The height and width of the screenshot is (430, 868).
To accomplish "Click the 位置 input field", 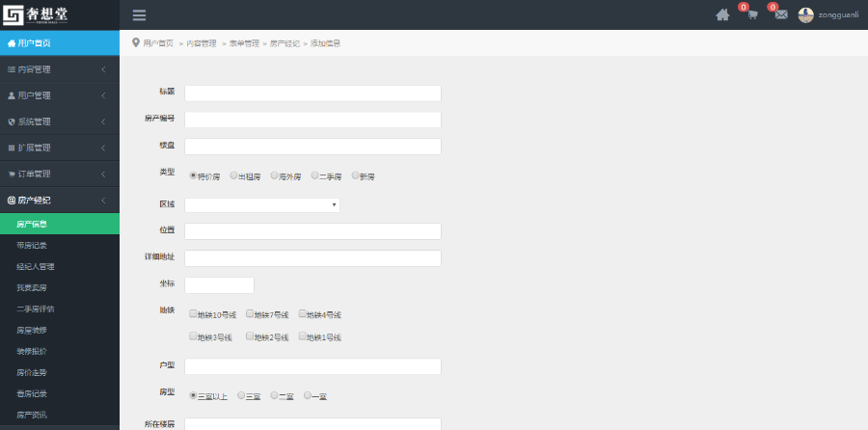I will 312,231.
